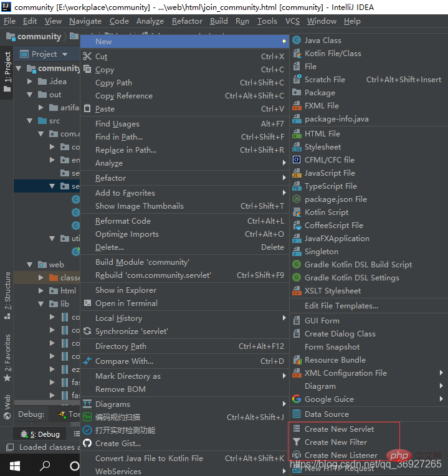Open the 2: Favorites side tab
448x476 pixels.
pos(7,358)
